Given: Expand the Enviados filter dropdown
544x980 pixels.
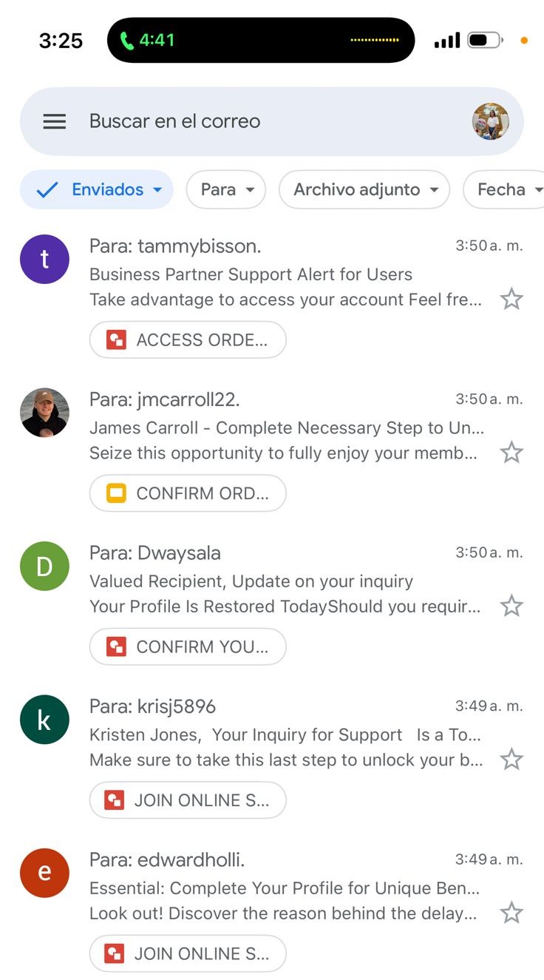Looking at the screenshot, I should (x=97, y=189).
